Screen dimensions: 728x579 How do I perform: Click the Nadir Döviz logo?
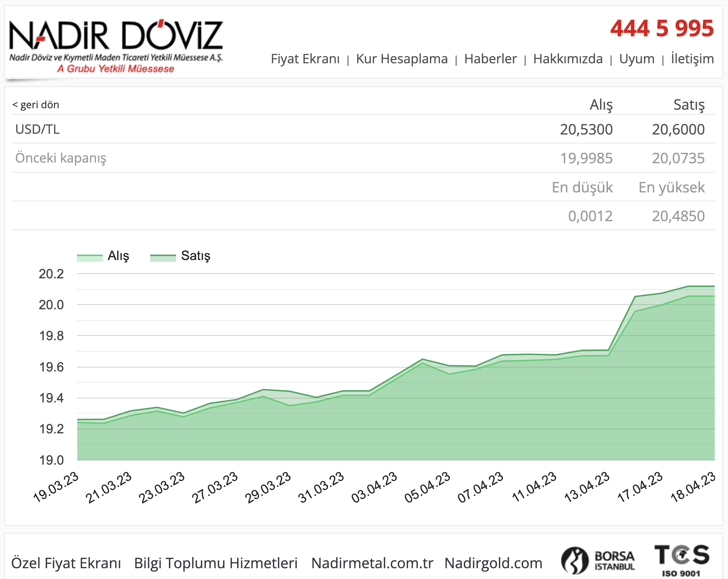(x=116, y=46)
